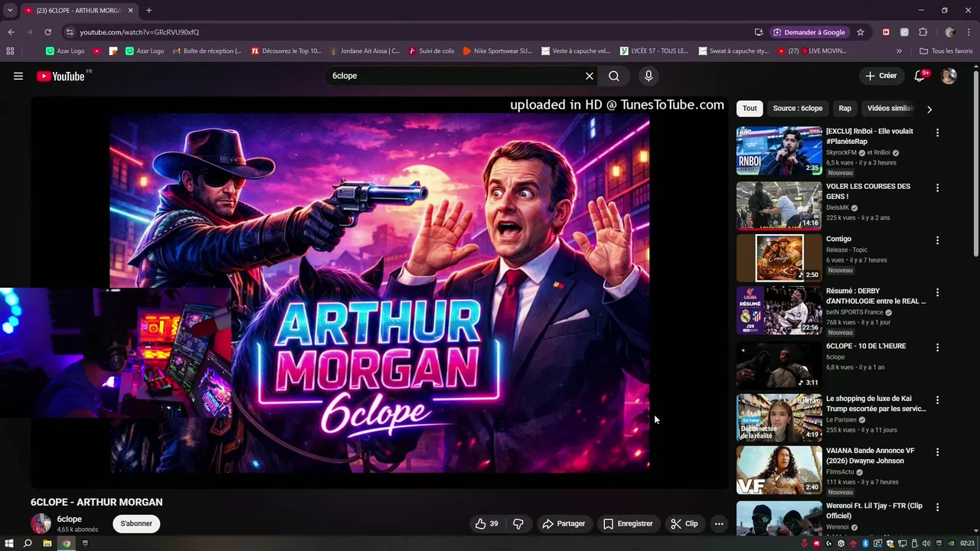
Task: Open 6clope channel name link
Action: (69, 519)
